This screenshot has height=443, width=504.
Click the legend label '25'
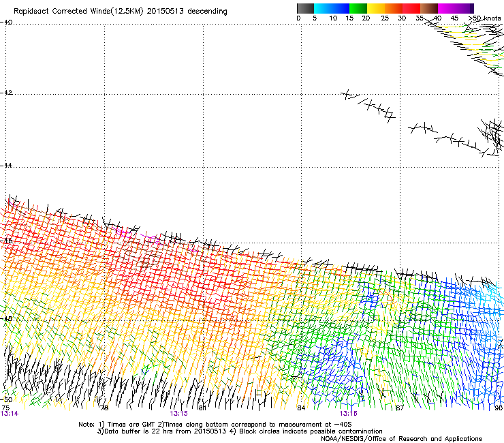(385, 18)
